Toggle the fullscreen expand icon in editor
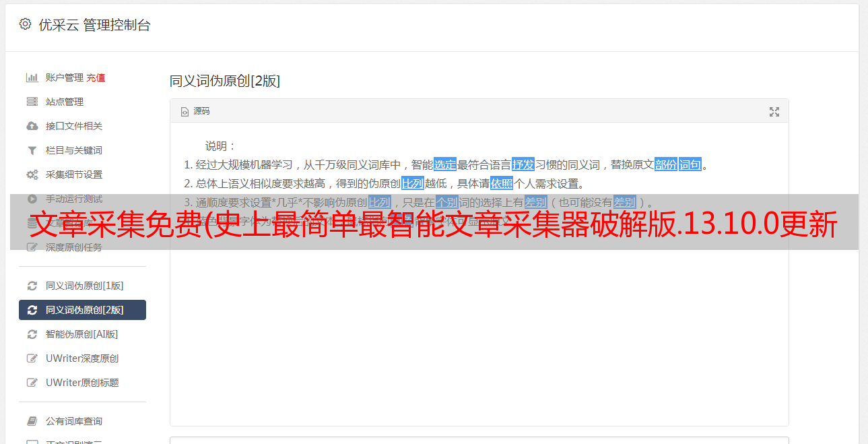This screenshot has width=868, height=444. coord(774,112)
